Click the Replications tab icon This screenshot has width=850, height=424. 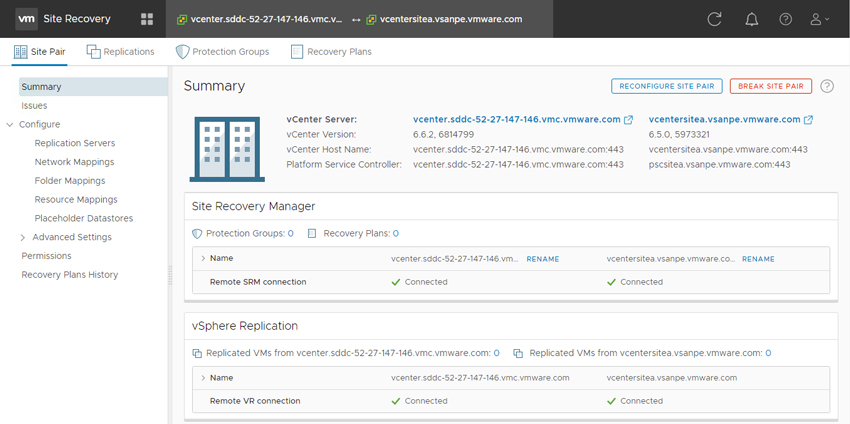click(x=93, y=52)
